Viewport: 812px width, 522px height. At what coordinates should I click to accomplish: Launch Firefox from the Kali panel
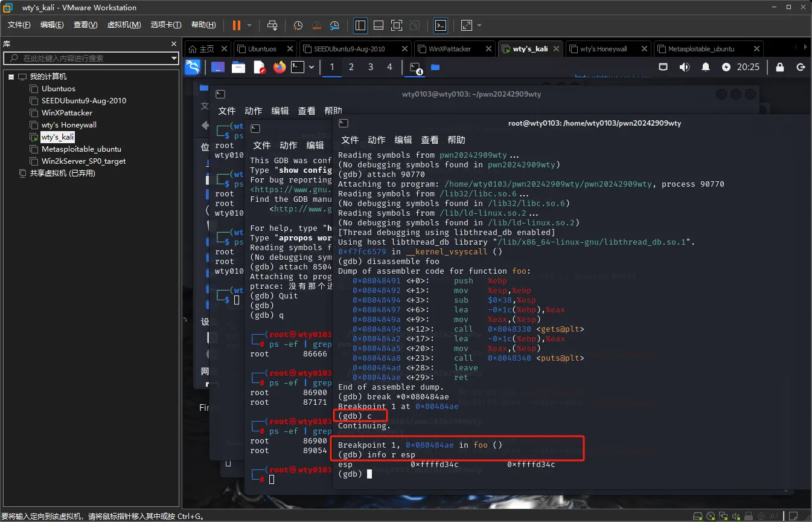[279, 67]
